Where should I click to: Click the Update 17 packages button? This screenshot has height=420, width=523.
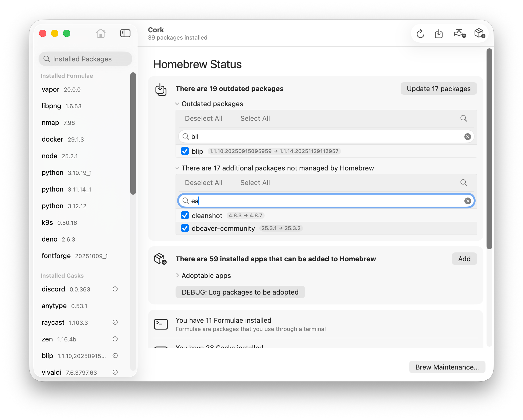[439, 89]
